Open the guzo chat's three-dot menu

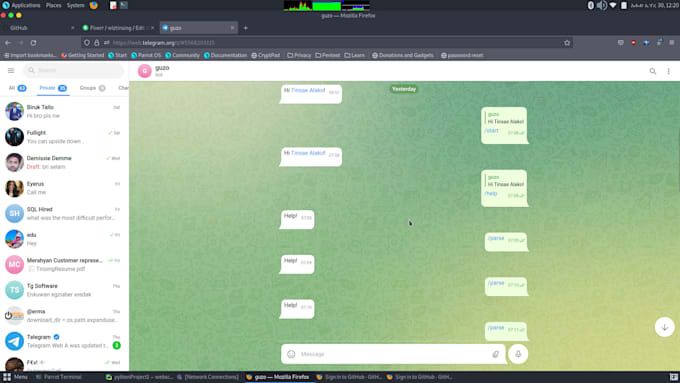(x=668, y=71)
